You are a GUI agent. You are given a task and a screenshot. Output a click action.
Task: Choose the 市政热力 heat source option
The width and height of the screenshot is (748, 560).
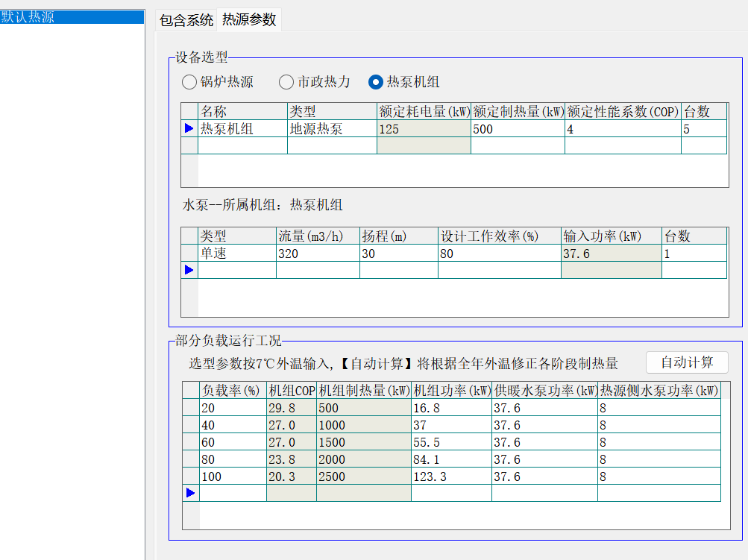coord(286,82)
